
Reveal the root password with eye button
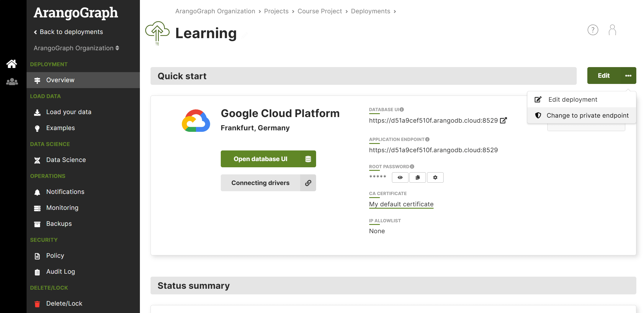click(400, 177)
